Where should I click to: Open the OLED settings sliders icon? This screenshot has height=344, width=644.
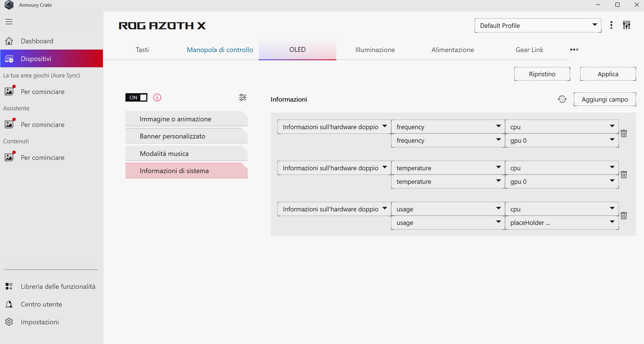coord(243,97)
